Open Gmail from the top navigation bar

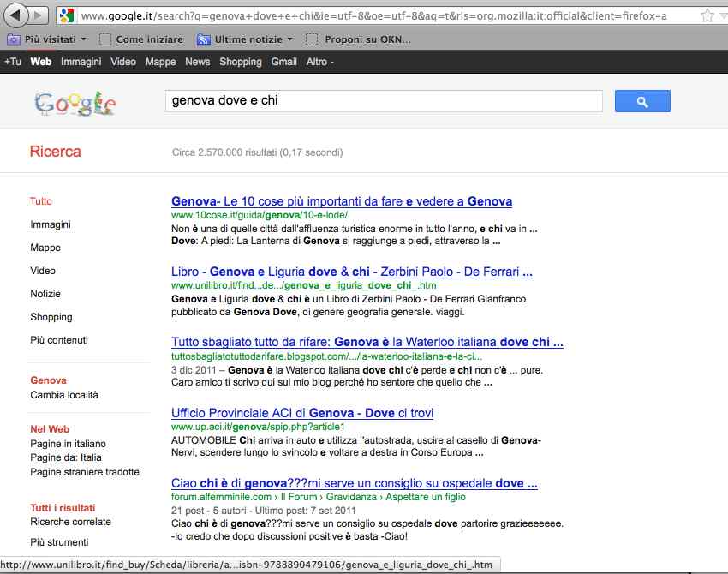pos(283,62)
